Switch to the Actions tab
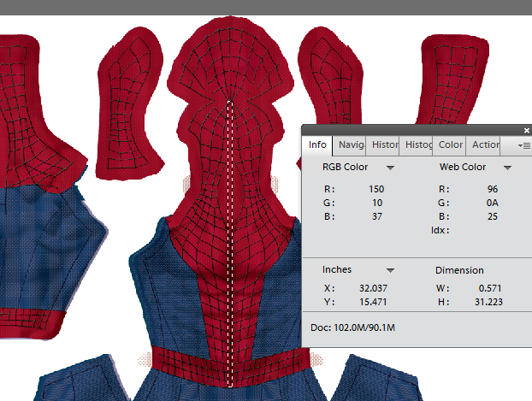 pos(483,145)
